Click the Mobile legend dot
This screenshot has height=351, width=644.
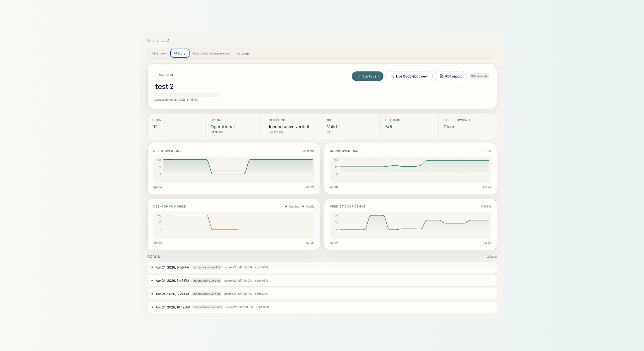303,207
